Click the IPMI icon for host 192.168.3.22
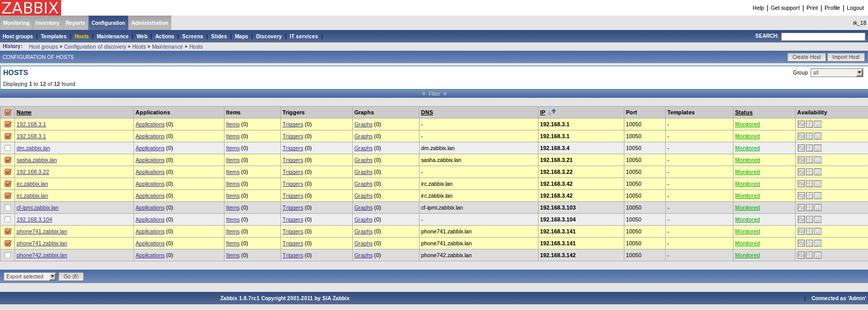This screenshot has width=868, height=310. [818, 172]
